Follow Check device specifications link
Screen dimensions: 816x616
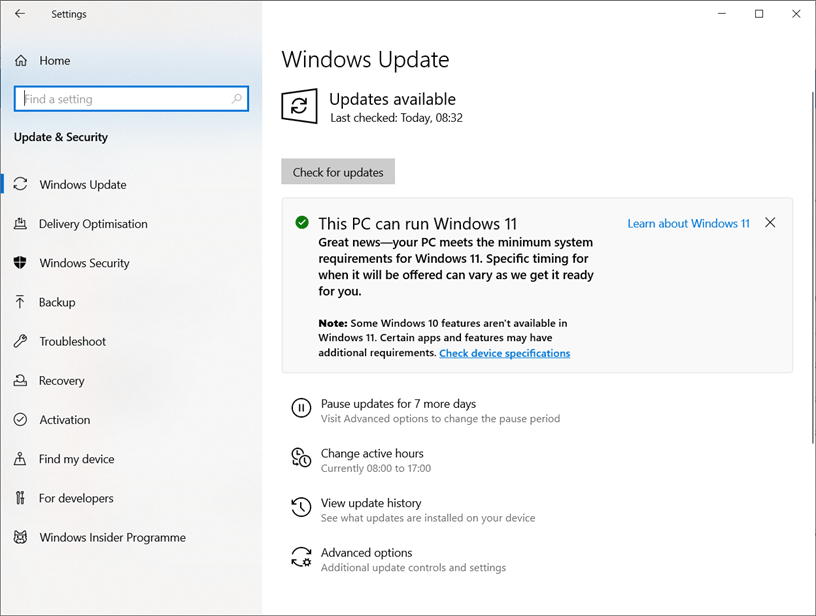coord(505,353)
